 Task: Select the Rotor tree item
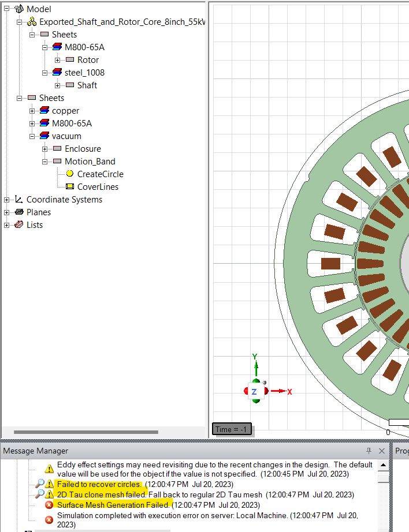88,59
